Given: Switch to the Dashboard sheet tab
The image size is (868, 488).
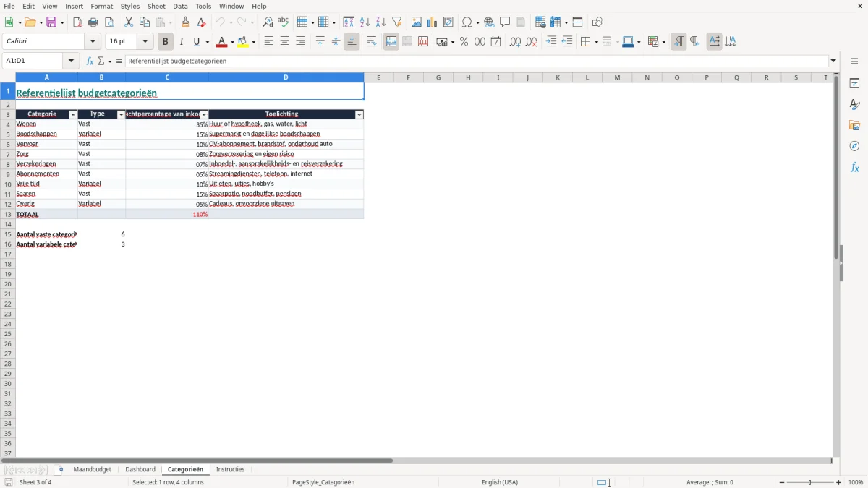Looking at the screenshot, I should click(140, 469).
